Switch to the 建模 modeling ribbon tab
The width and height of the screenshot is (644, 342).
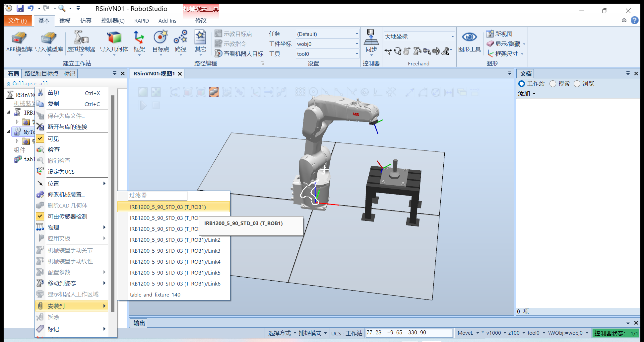(65, 21)
